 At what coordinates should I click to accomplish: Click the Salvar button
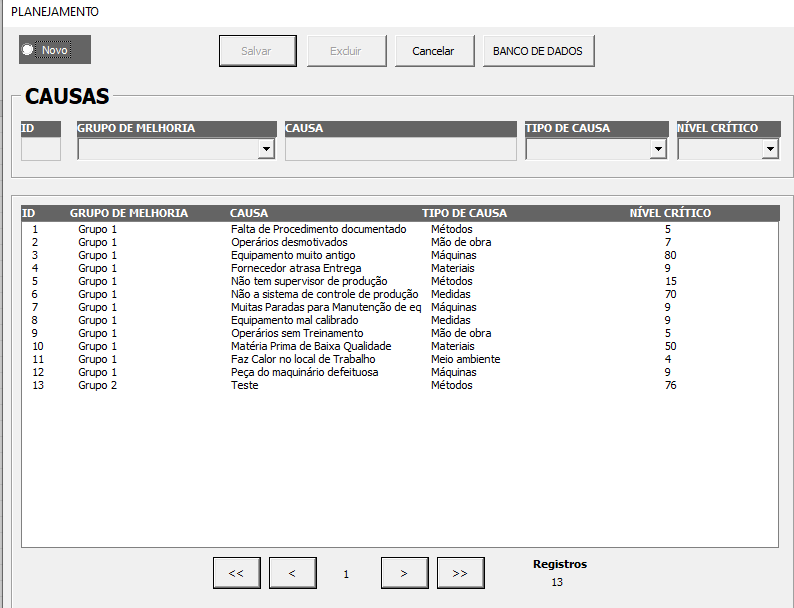point(258,51)
